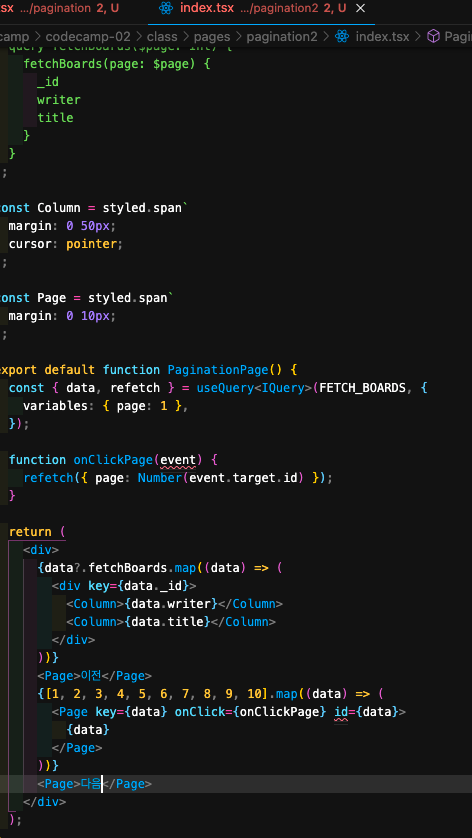
Task: Click the symbol cube icon in the breadcrumb
Action: point(433,36)
